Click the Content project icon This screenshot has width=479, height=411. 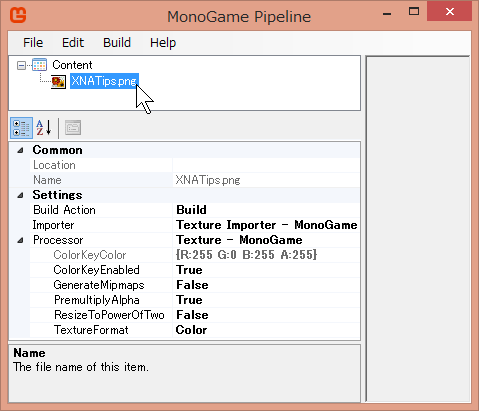coord(39,65)
